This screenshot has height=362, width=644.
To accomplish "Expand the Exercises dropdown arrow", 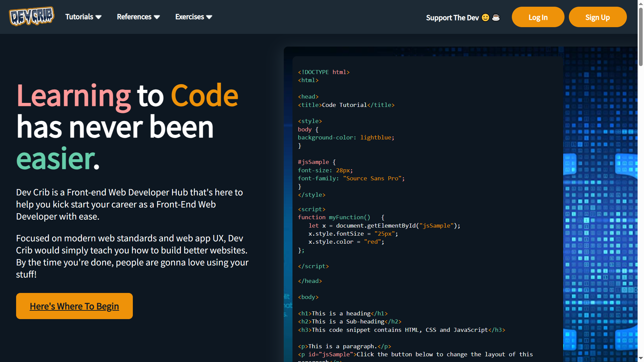I will [209, 17].
